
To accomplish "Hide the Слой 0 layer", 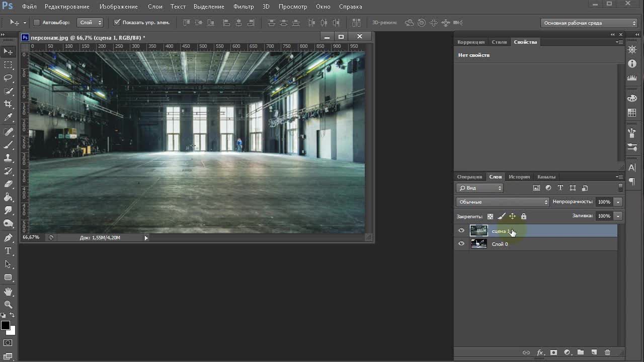I will [461, 244].
